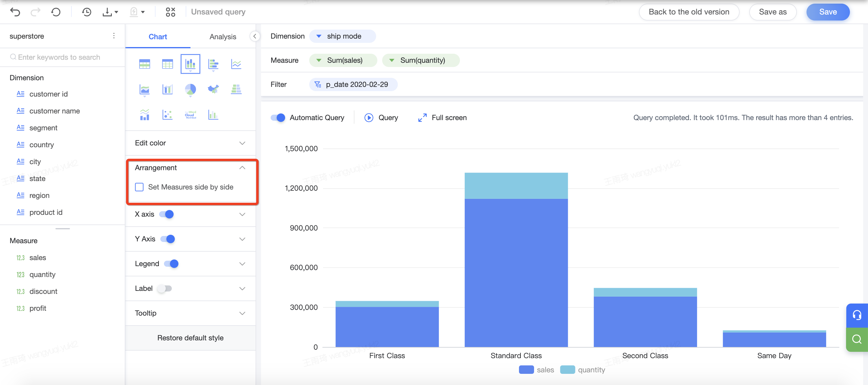Toggle the Legend switch off

(171, 264)
